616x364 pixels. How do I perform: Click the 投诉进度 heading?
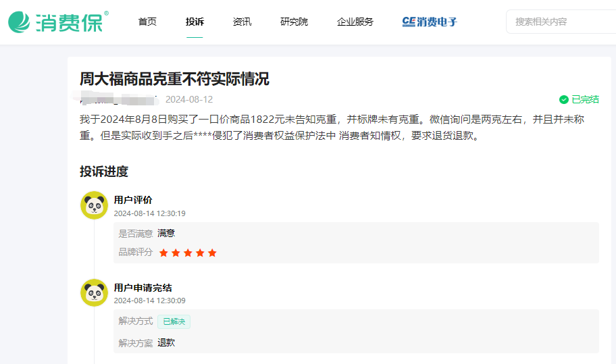(104, 172)
